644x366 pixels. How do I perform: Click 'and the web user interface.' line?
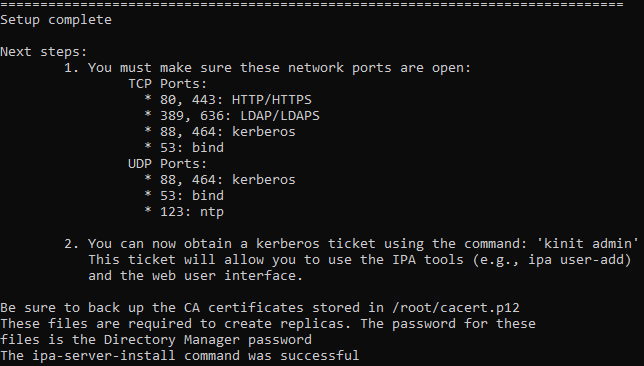point(196,276)
